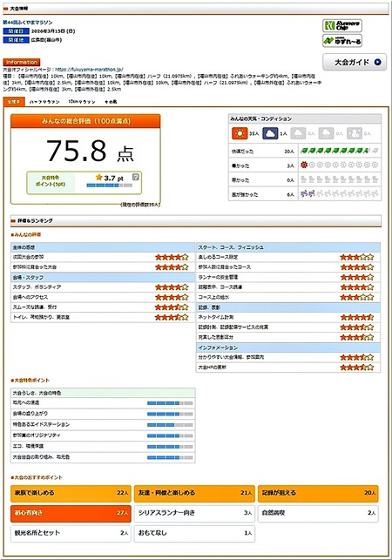
Task: Click the orange Information badge
Action: (22, 62)
